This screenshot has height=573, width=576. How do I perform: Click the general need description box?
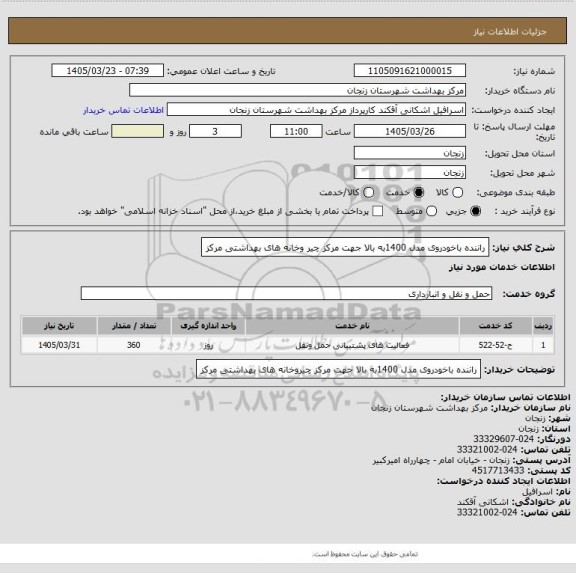pos(345,248)
